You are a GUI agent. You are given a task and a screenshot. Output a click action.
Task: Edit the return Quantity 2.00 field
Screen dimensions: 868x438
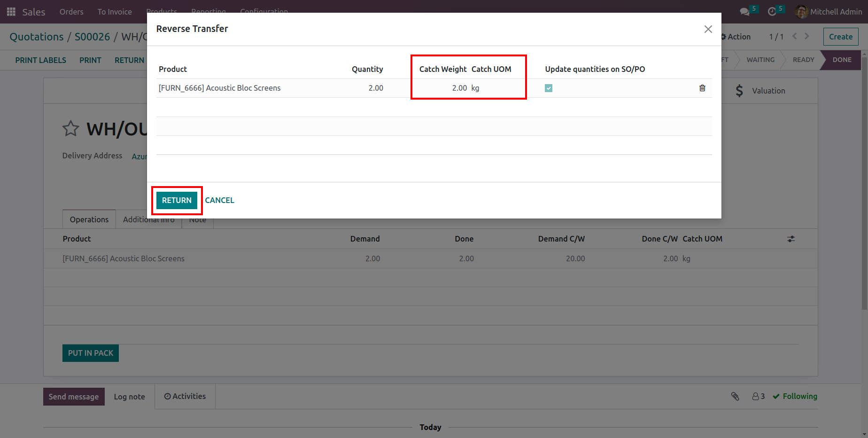[376, 88]
